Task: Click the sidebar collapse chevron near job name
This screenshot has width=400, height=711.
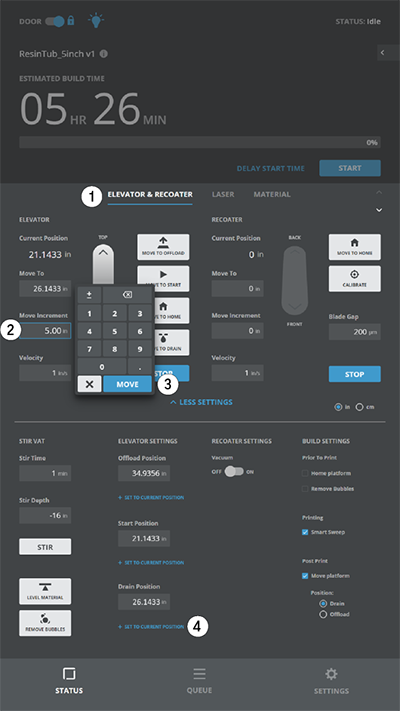Action: click(x=382, y=53)
